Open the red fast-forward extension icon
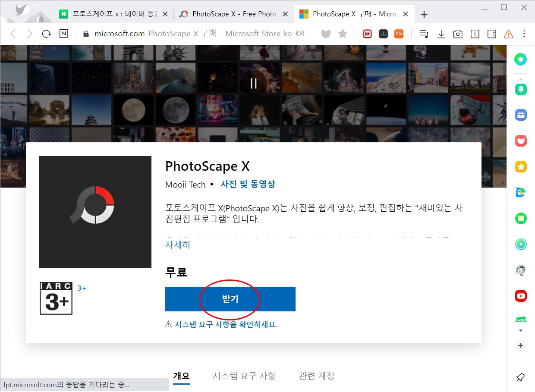This screenshot has height=392, width=535. (x=367, y=34)
